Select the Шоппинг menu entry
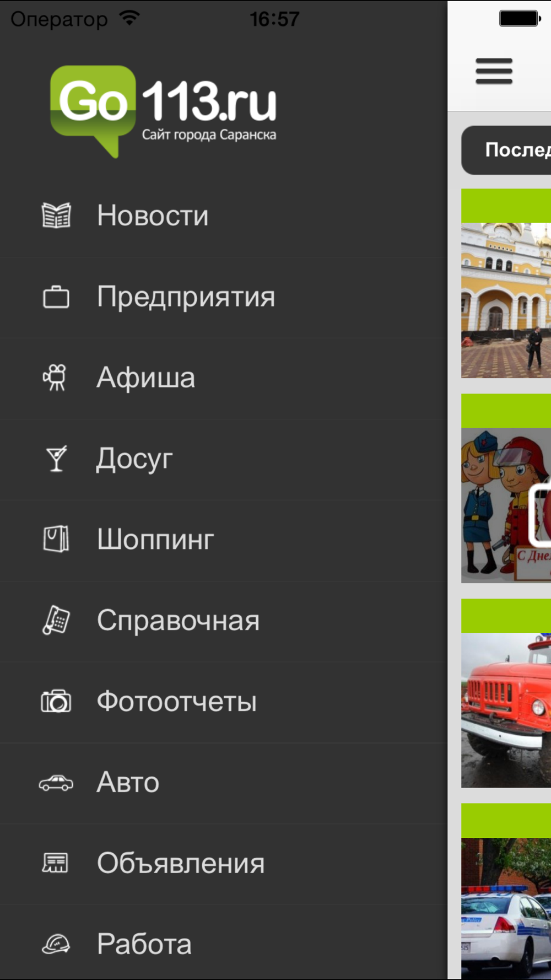551x980 pixels. point(224,540)
